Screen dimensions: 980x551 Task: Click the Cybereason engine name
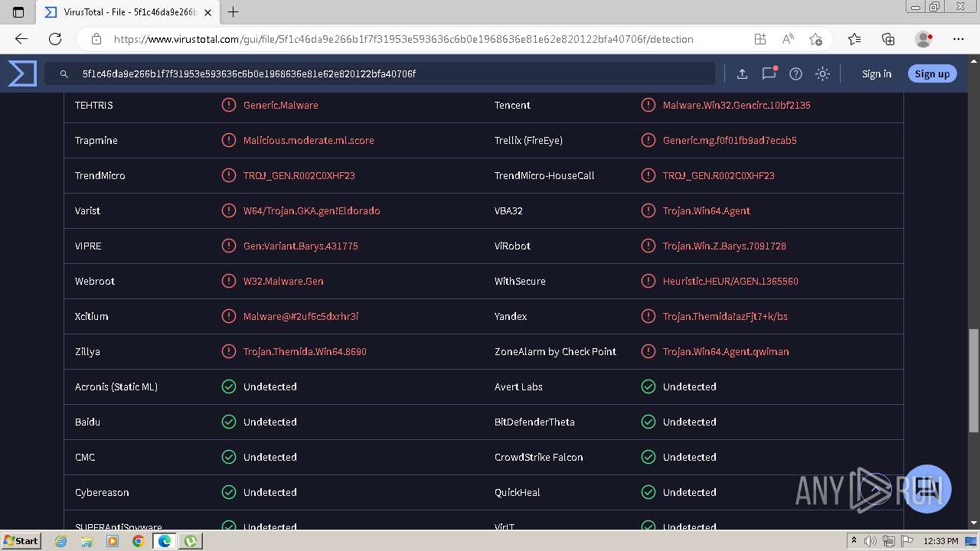[x=102, y=492]
